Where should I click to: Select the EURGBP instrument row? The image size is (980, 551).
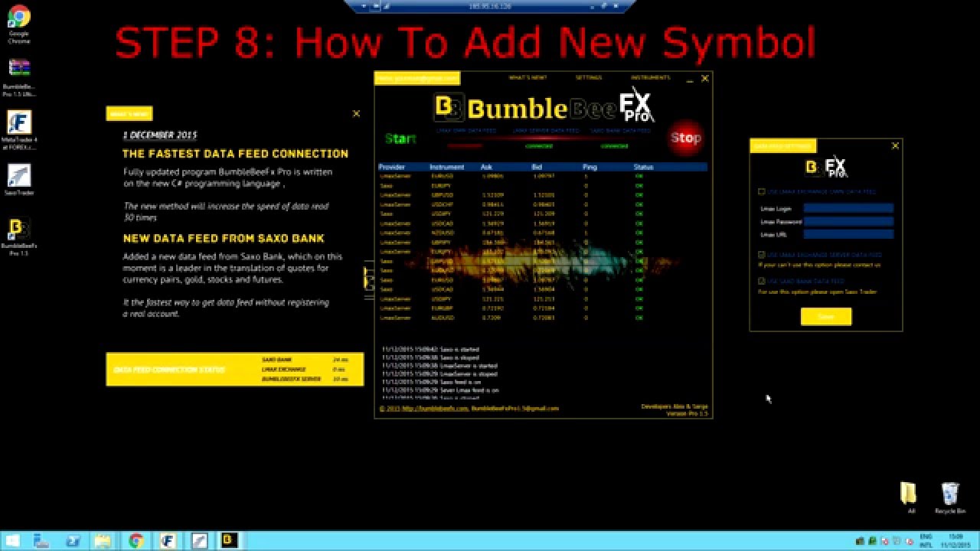542,308
